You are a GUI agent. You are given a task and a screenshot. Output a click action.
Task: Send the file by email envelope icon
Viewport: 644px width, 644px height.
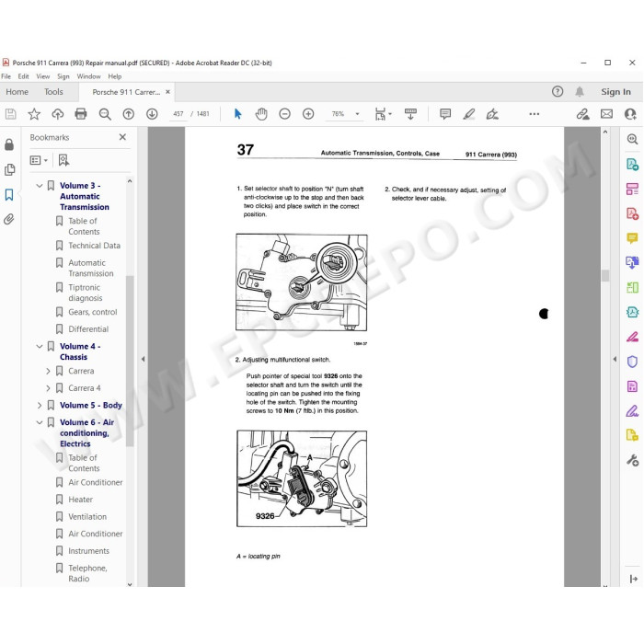tap(606, 114)
